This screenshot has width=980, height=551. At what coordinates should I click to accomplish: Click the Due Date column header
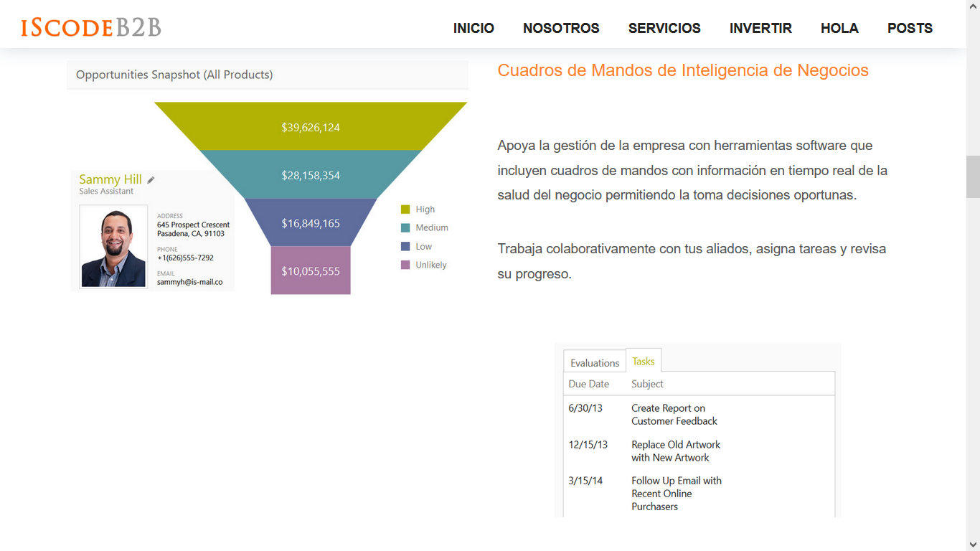[589, 384]
